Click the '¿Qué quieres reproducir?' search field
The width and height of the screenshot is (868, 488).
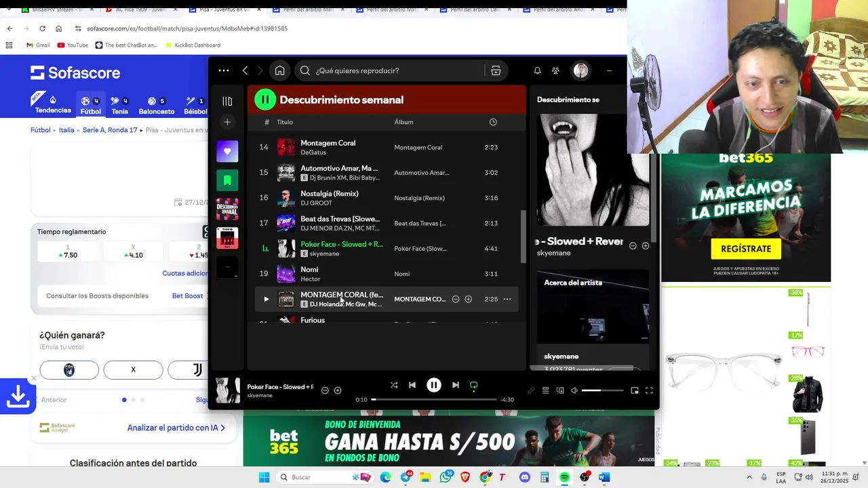pyautogui.click(x=390, y=70)
